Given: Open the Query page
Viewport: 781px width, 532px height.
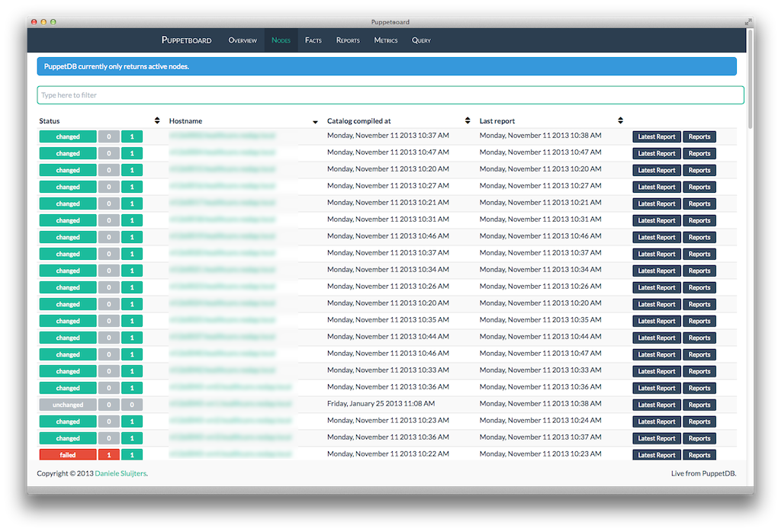Looking at the screenshot, I should [421, 40].
